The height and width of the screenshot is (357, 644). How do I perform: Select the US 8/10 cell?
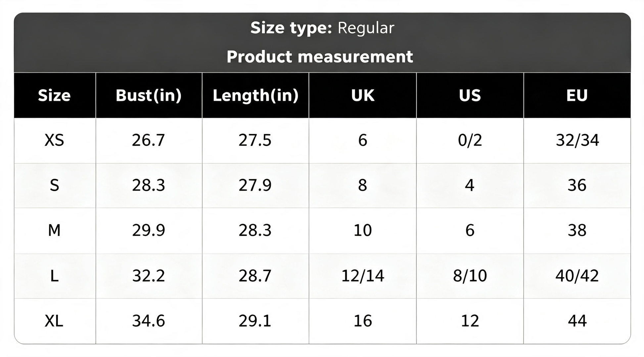point(470,276)
